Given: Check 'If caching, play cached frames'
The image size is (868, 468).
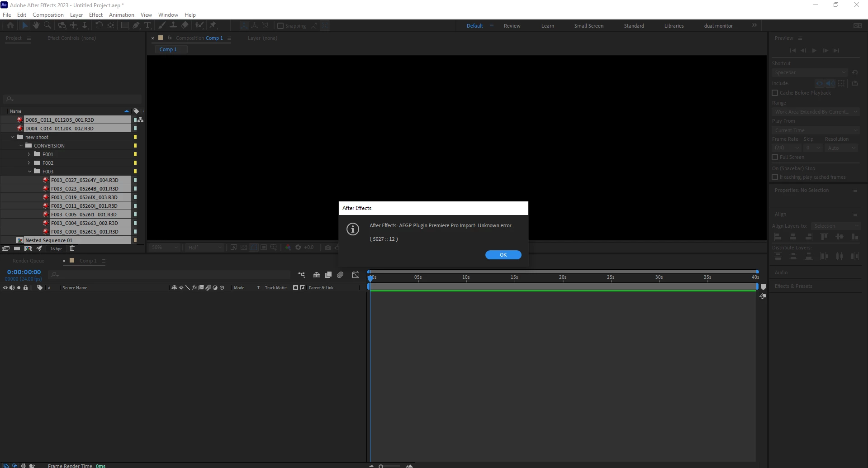Looking at the screenshot, I should [775, 177].
